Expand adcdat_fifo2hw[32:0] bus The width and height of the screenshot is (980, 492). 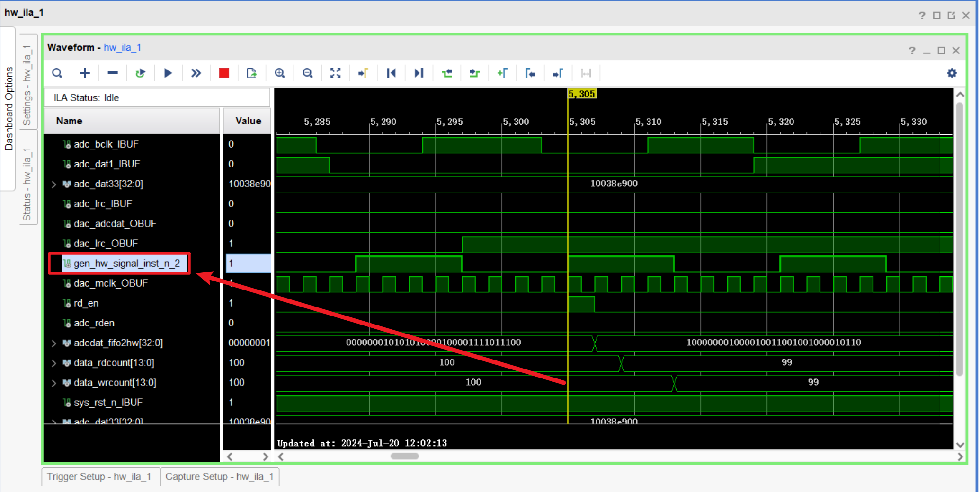pyautogui.click(x=54, y=343)
